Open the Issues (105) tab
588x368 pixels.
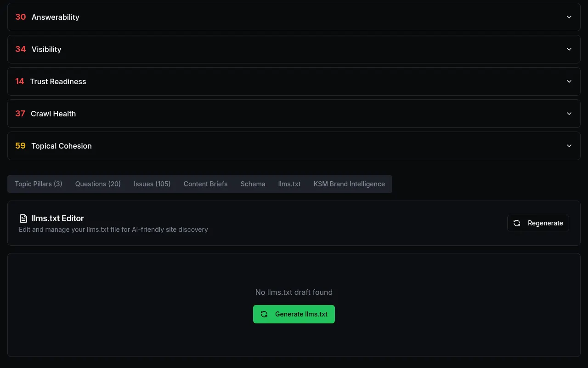(152, 184)
